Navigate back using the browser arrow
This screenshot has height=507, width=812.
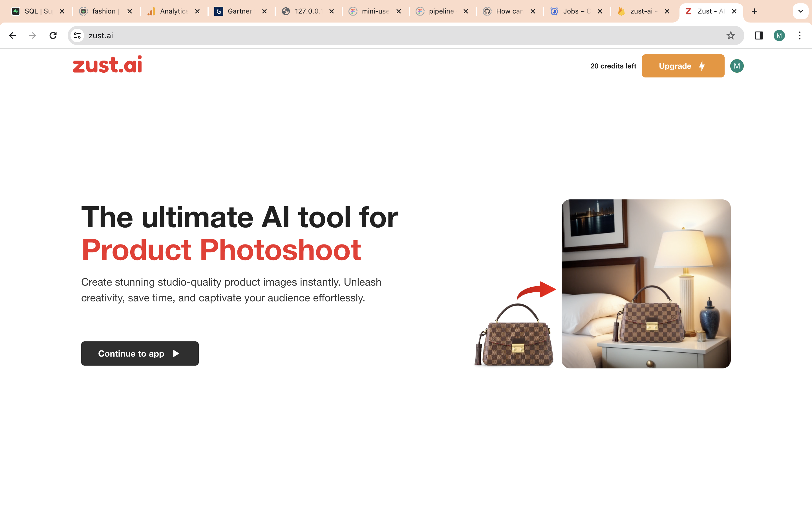coord(12,35)
